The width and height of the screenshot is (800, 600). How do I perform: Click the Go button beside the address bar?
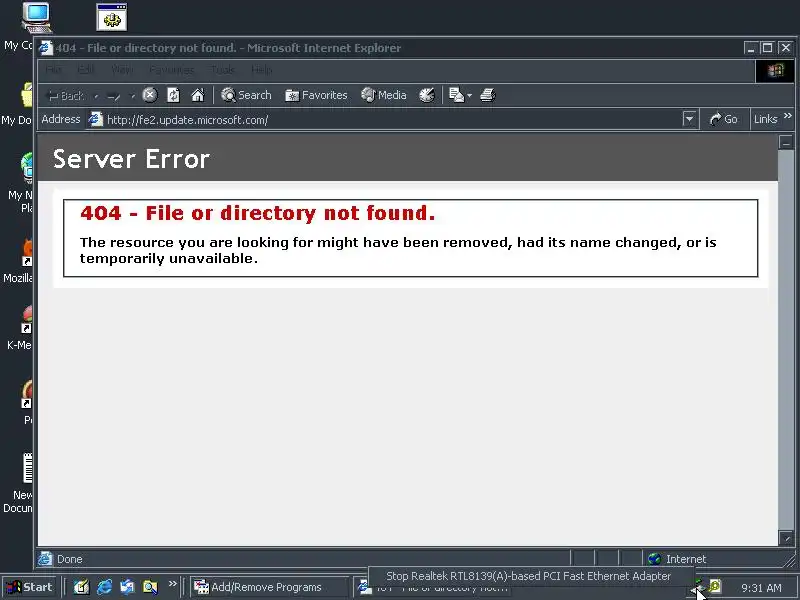tap(723, 119)
